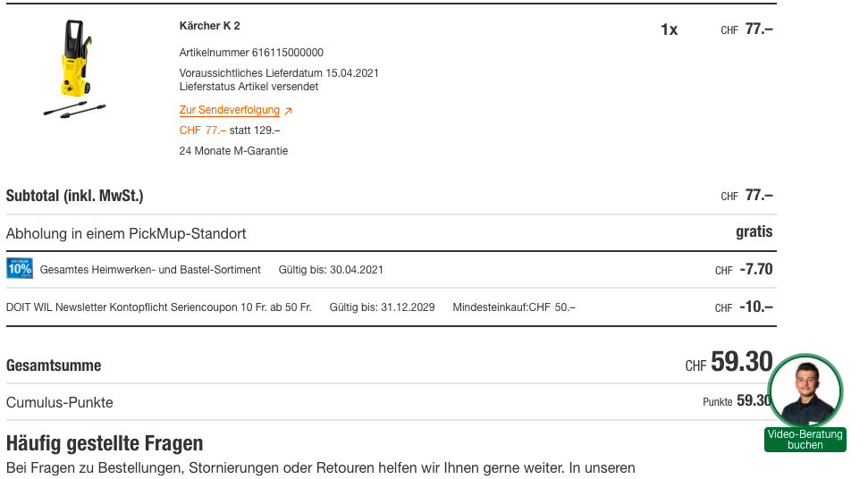Select the Artikelnummer 616115000000 text
The height and width of the screenshot is (479, 868).
click(251, 53)
